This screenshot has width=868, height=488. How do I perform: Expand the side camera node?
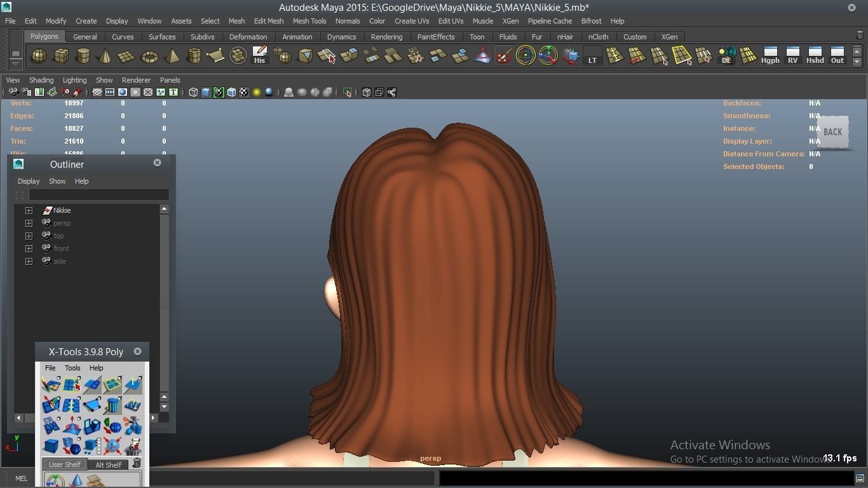[x=29, y=261]
